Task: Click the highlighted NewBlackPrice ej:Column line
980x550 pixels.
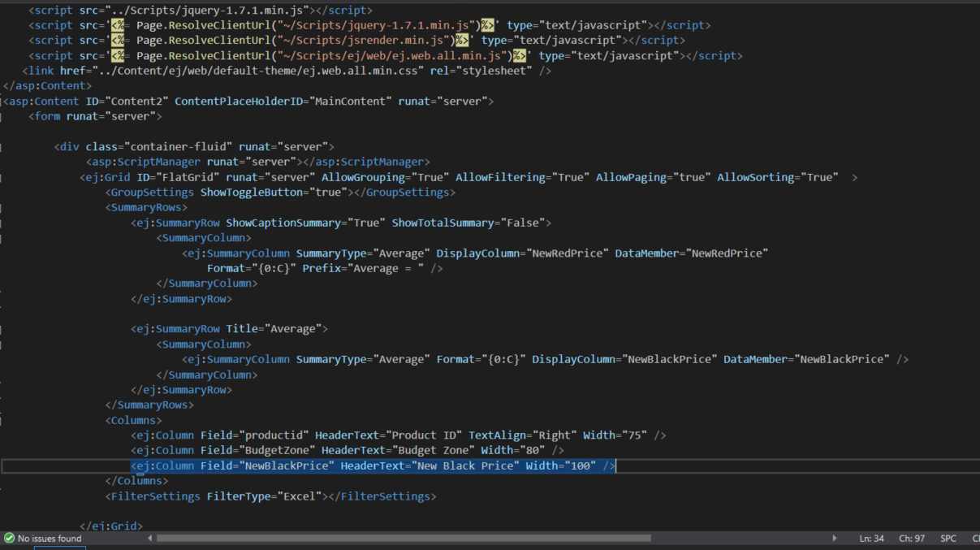Action: [373, 466]
